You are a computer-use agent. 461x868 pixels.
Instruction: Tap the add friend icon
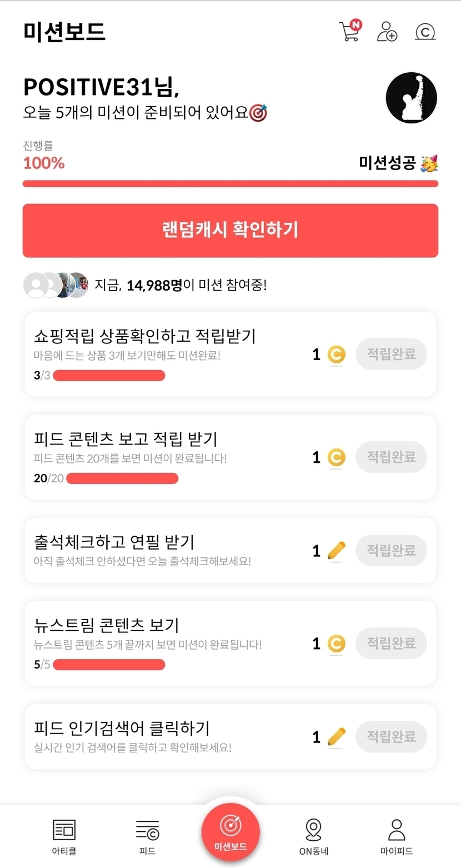point(387,32)
